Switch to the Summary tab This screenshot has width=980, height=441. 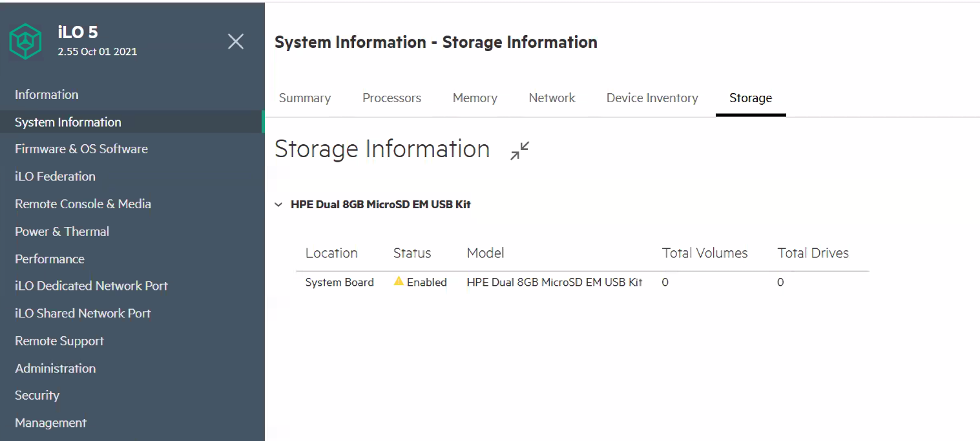(x=305, y=98)
